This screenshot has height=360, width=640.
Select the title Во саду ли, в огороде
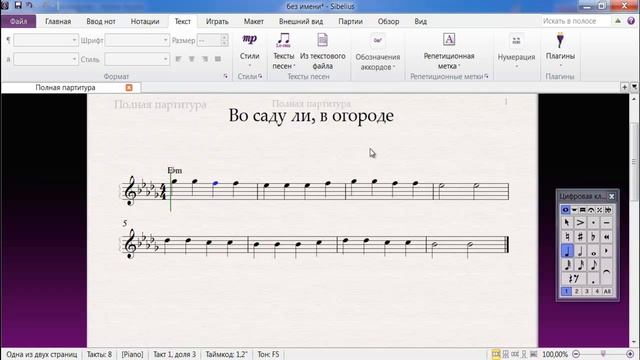311,116
